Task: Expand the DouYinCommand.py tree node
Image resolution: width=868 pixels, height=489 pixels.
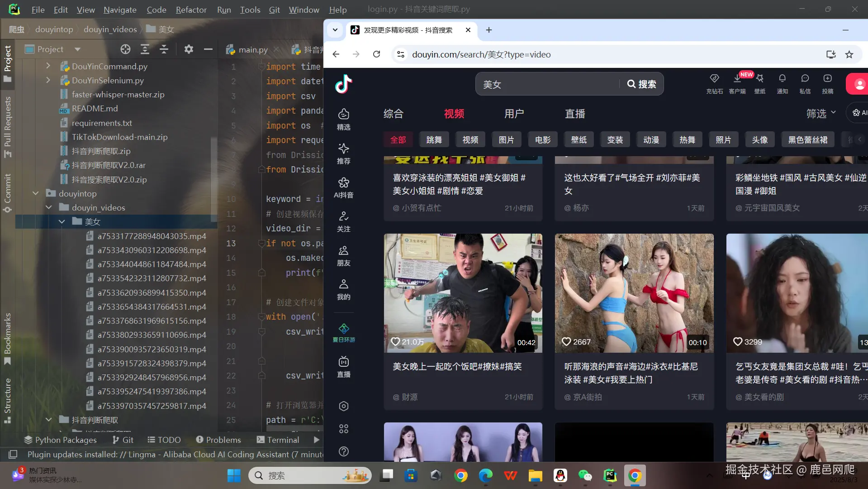Action: pos(48,66)
